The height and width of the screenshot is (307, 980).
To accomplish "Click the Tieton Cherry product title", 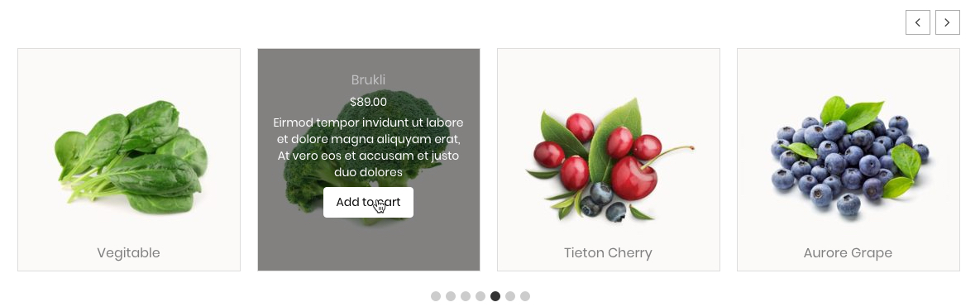I will [x=608, y=252].
